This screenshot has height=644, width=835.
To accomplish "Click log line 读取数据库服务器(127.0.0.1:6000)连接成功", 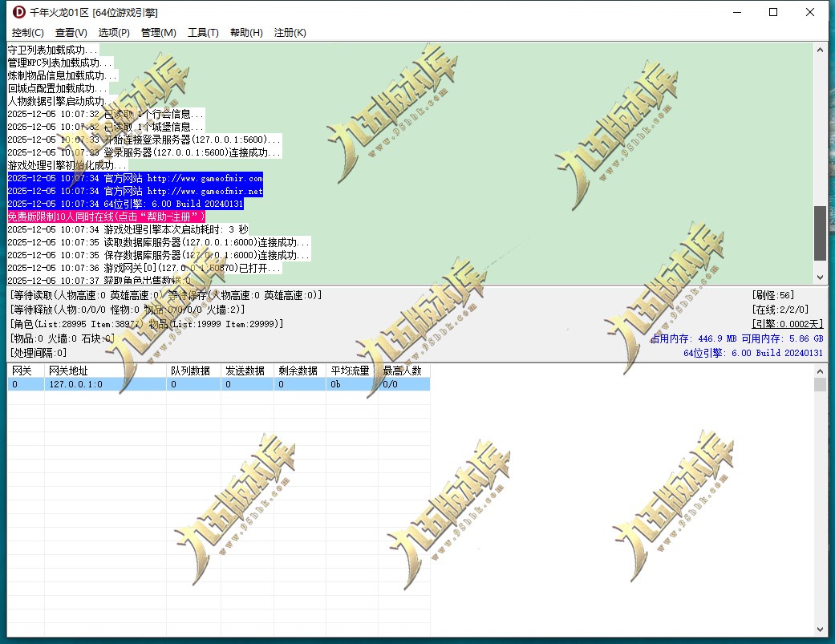I will 159,242.
